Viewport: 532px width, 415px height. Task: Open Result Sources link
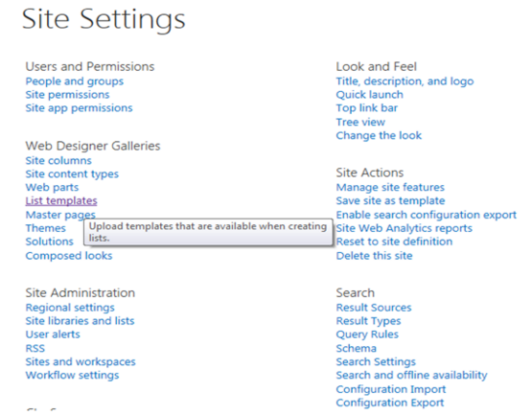pyautogui.click(x=374, y=308)
